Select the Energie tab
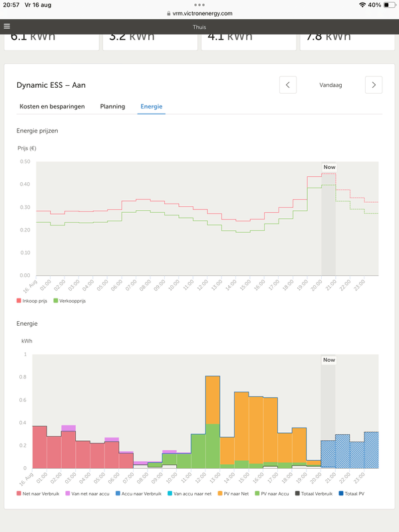This screenshot has height=532, width=399. click(151, 106)
